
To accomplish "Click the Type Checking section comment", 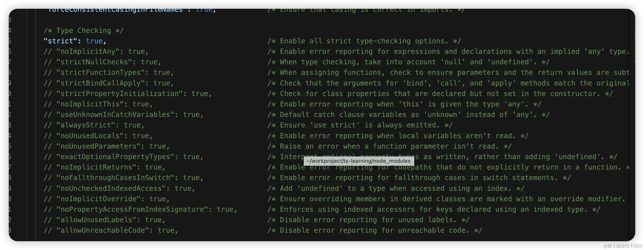I will click(83, 30).
